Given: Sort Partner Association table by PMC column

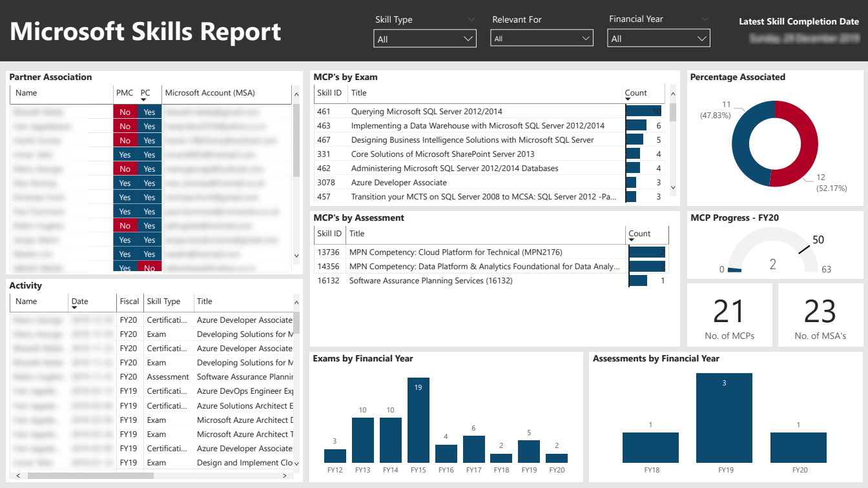Looking at the screenshot, I should click(124, 93).
